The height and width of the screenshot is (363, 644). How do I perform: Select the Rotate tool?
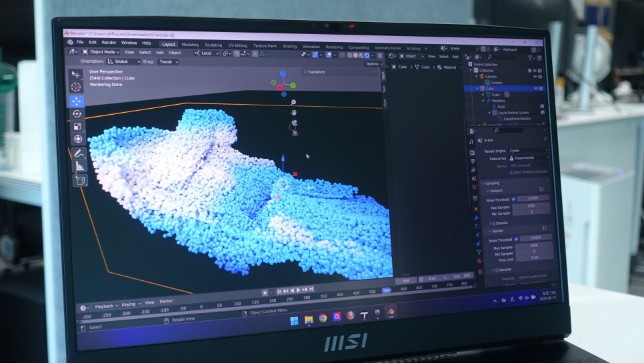(77, 114)
